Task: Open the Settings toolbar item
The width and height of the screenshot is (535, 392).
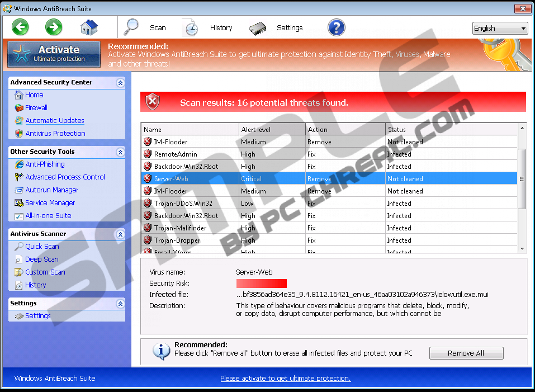Action: [x=290, y=27]
